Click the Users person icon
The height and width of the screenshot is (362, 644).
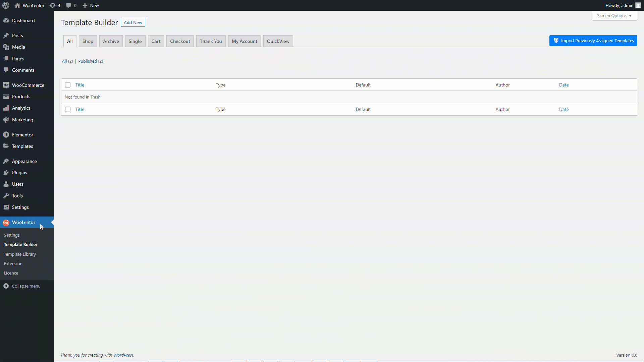(x=6, y=184)
